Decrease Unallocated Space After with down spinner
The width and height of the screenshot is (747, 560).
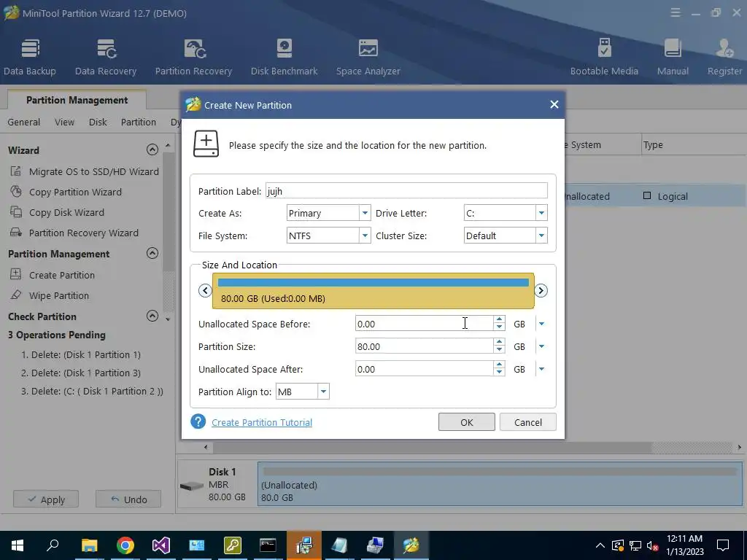499,373
